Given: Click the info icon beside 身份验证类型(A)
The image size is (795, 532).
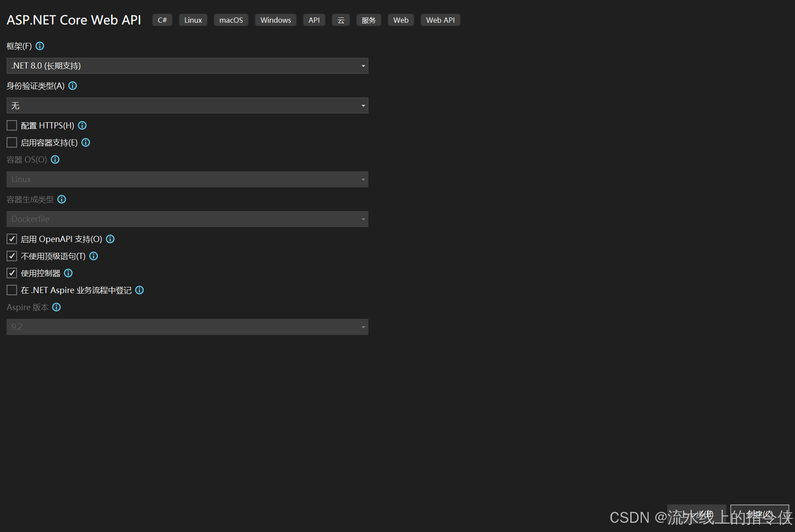Looking at the screenshot, I should pos(73,86).
